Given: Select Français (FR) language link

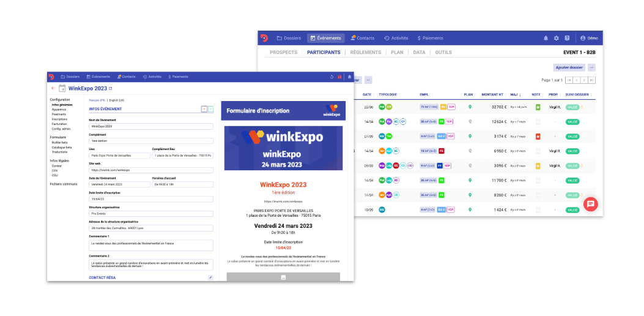Looking at the screenshot, I should coord(97,100).
